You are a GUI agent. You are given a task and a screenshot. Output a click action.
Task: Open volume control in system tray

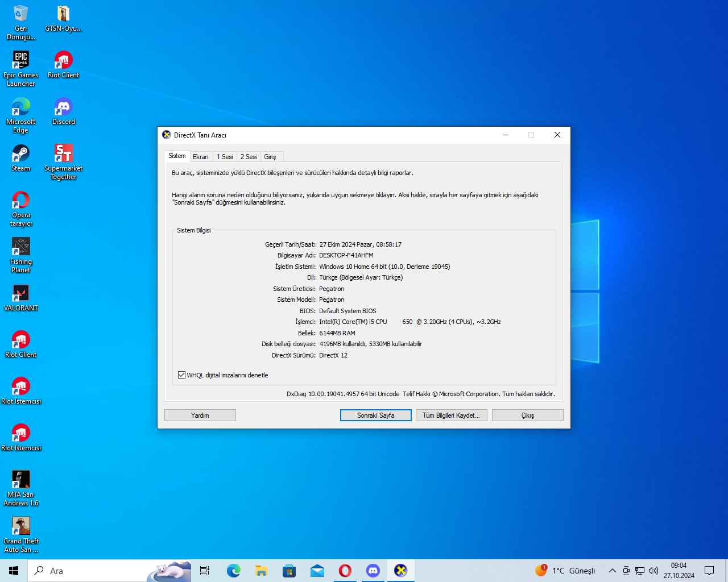(x=653, y=571)
